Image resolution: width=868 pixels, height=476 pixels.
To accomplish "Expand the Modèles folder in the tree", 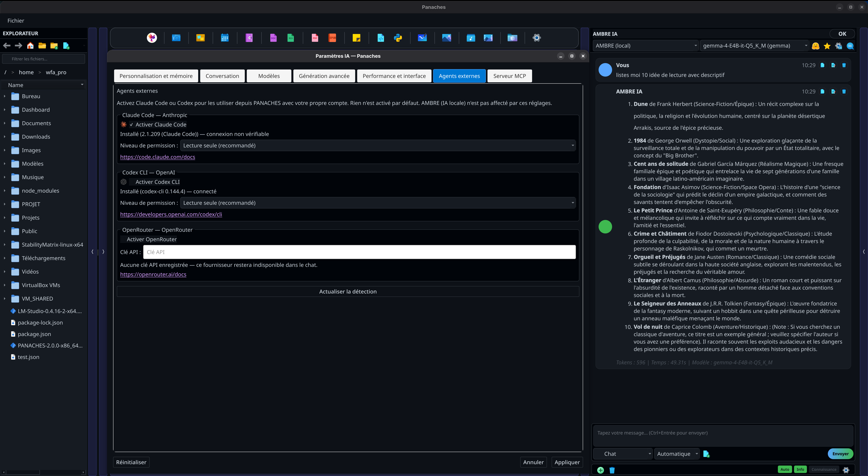I will pos(4,164).
